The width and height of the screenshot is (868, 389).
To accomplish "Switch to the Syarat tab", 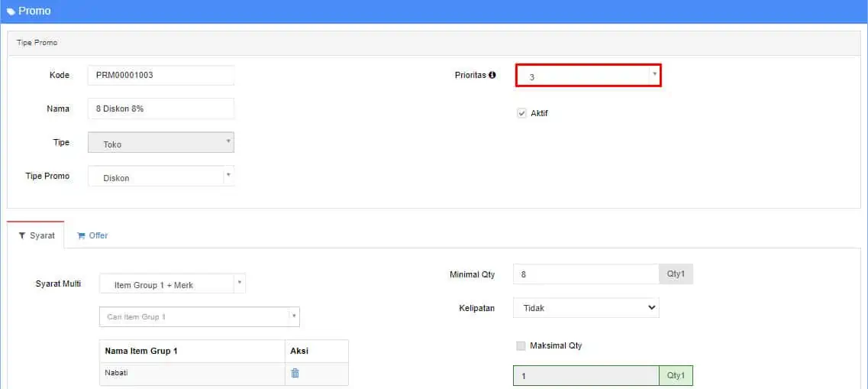I will [36, 235].
